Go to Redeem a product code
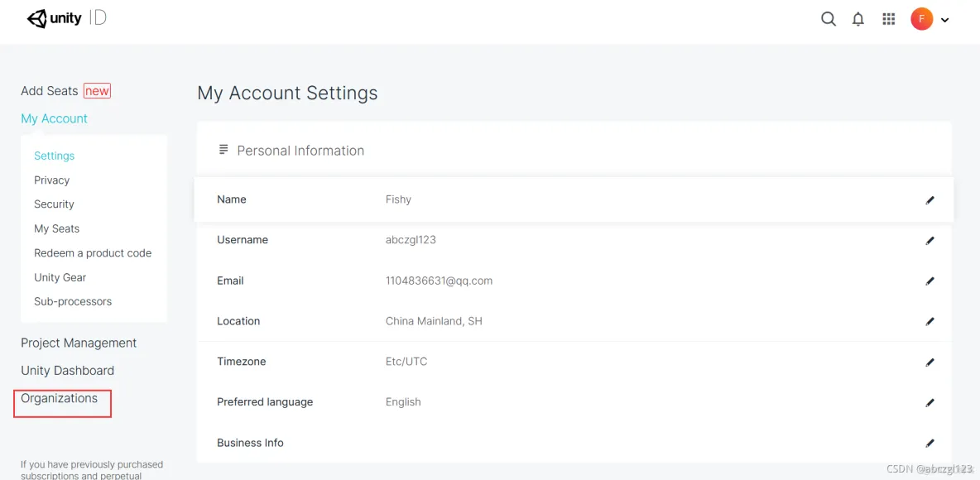This screenshot has width=980, height=480. click(93, 253)
